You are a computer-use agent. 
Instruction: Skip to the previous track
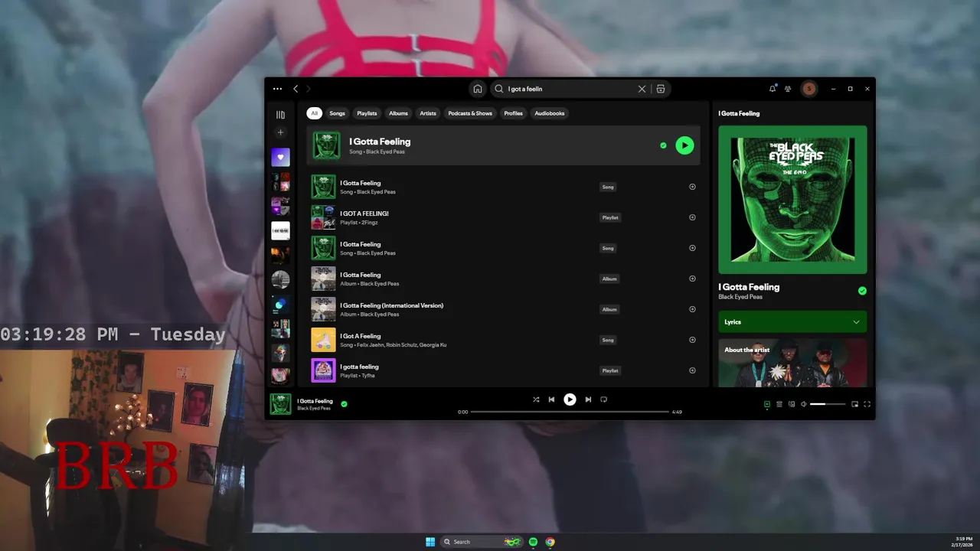[551, 399]
